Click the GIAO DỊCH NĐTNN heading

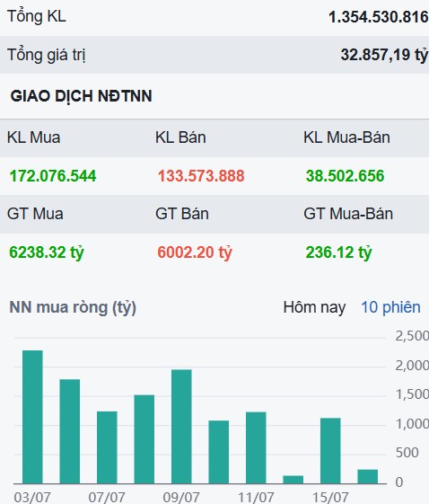click(82, 96)
